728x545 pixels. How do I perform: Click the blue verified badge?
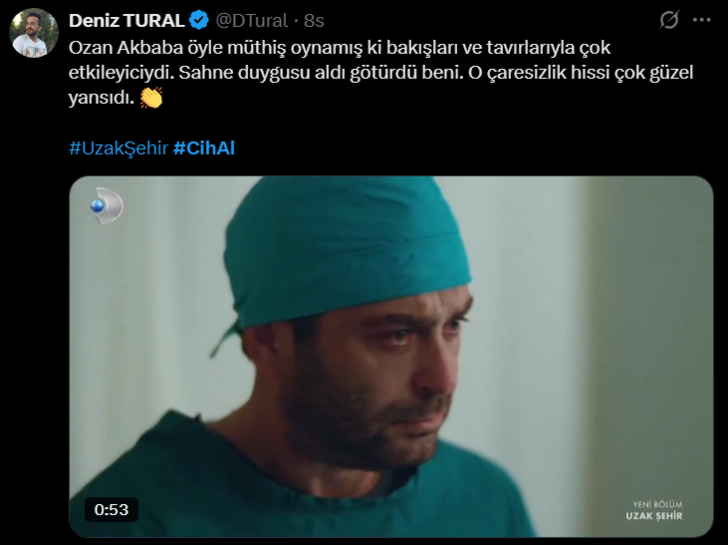(200, 21)
